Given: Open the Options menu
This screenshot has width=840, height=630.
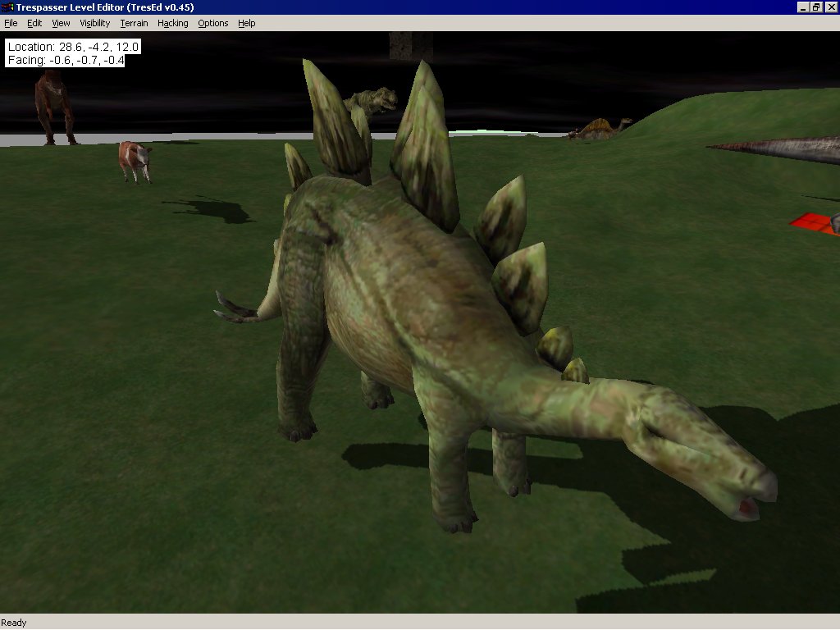Looking at the screenshot, I should [212, 23].
